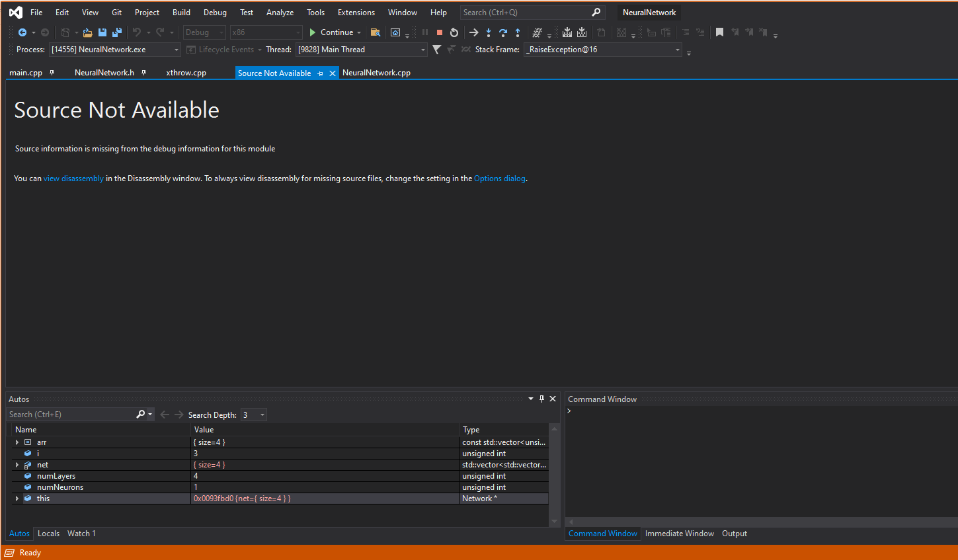Click the 'view disassembly' link
This screenshot has height=560, width=958.
click(73, 179)
